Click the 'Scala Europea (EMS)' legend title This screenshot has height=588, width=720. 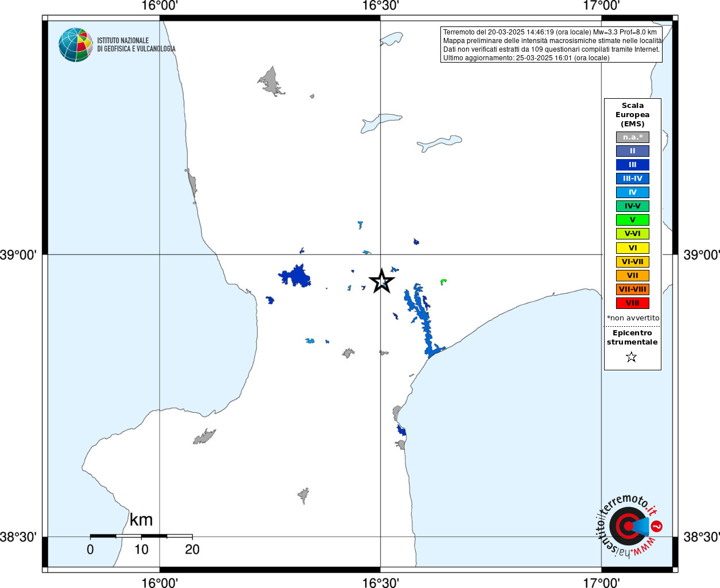click(x=633, y=115)
